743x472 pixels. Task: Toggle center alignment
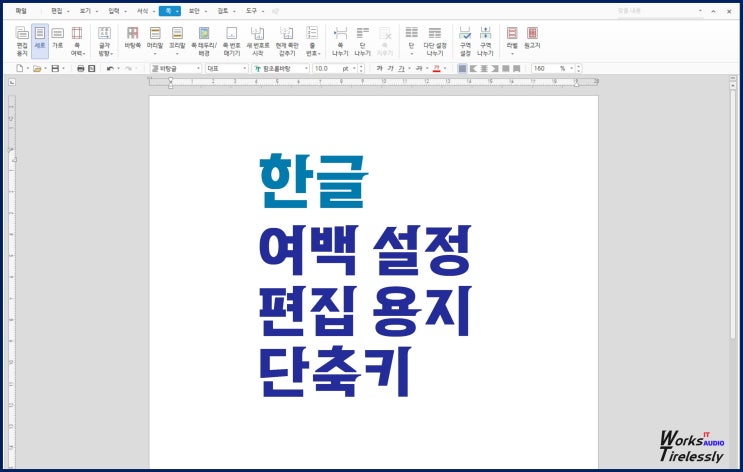click(484, 68)
